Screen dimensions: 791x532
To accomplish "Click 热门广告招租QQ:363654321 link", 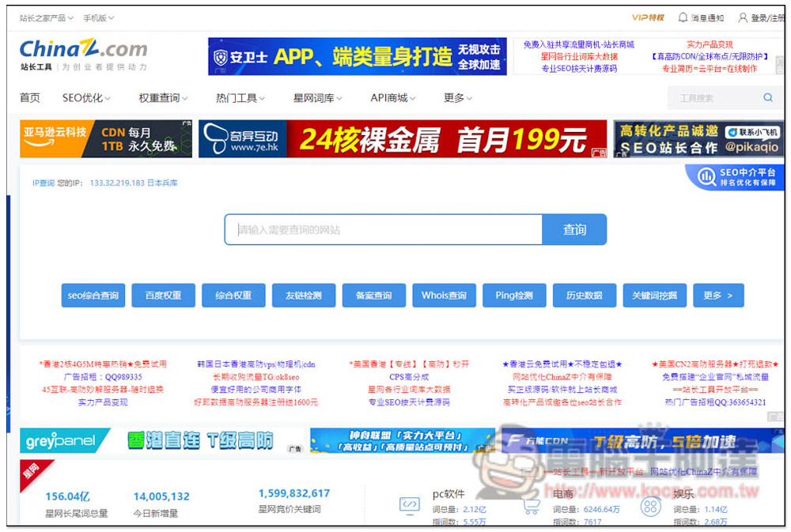I will tap(715, 402).
